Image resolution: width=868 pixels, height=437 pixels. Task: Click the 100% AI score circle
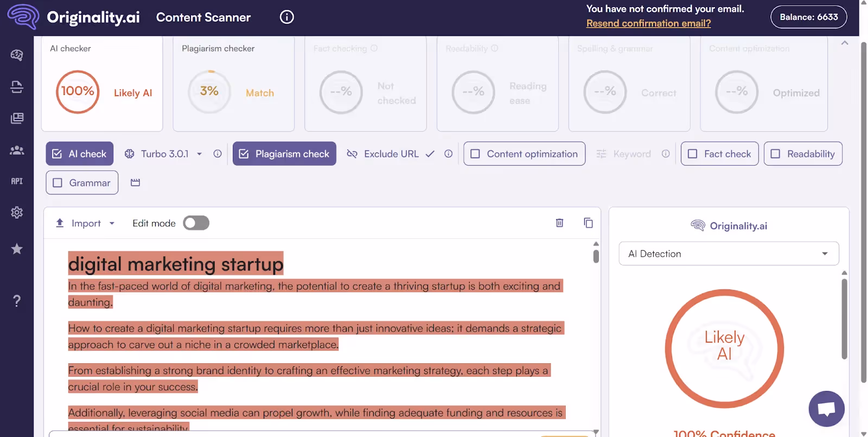pyautogui.click(x=78, y=92)
